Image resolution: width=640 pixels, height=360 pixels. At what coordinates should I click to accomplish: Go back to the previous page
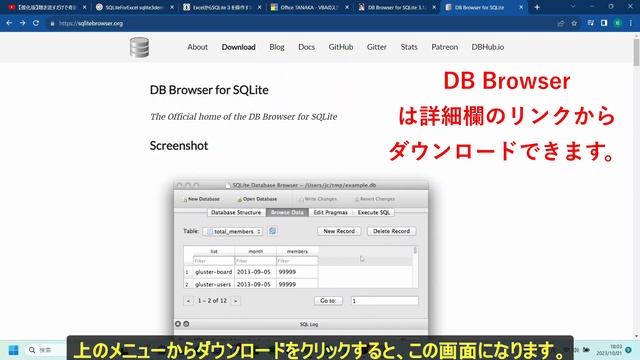tap(9, 23)
